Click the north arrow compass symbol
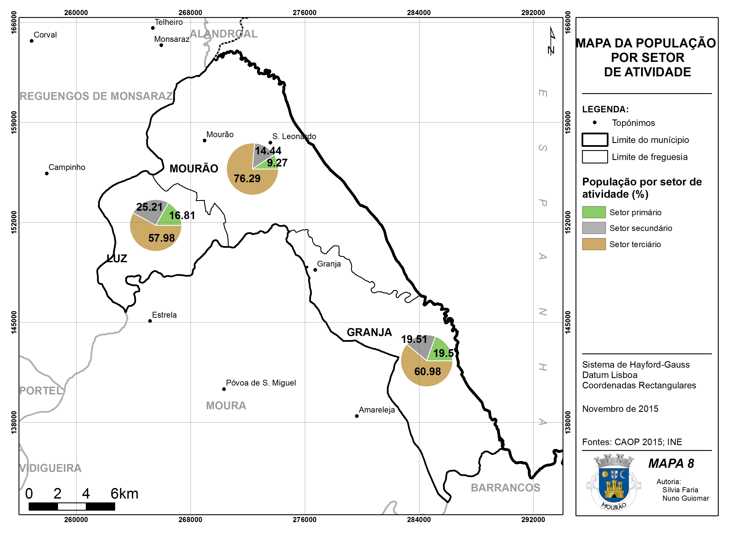Image resolution: width=756 pixels, height=535 pixels. click(x=552, y=41)
